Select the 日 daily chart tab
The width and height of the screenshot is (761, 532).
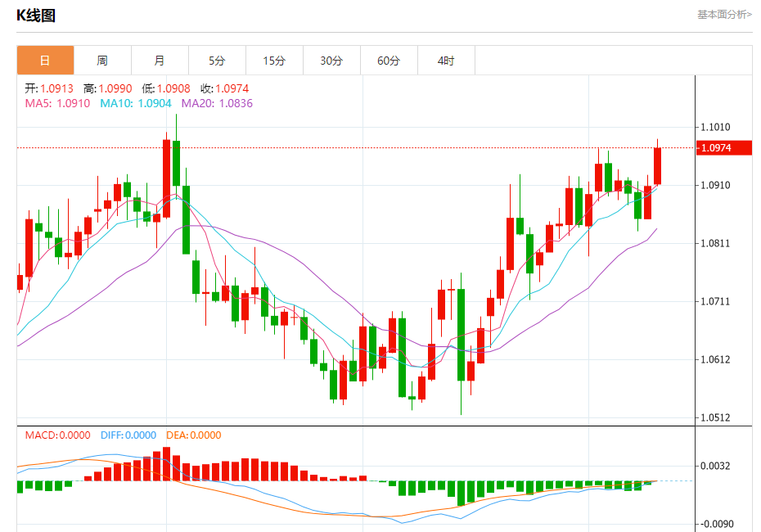point(45,61)
